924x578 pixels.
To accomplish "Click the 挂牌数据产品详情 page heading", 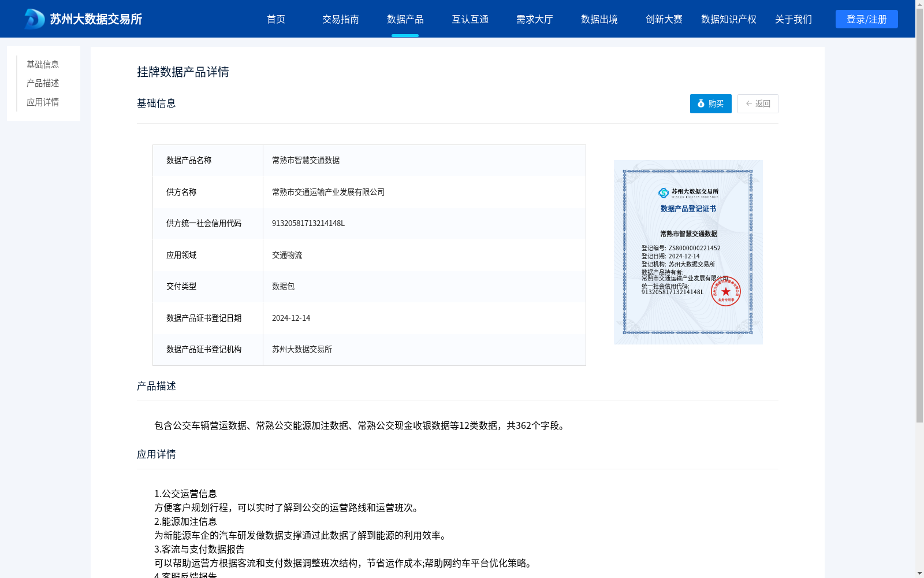I will tap(183, 72).
